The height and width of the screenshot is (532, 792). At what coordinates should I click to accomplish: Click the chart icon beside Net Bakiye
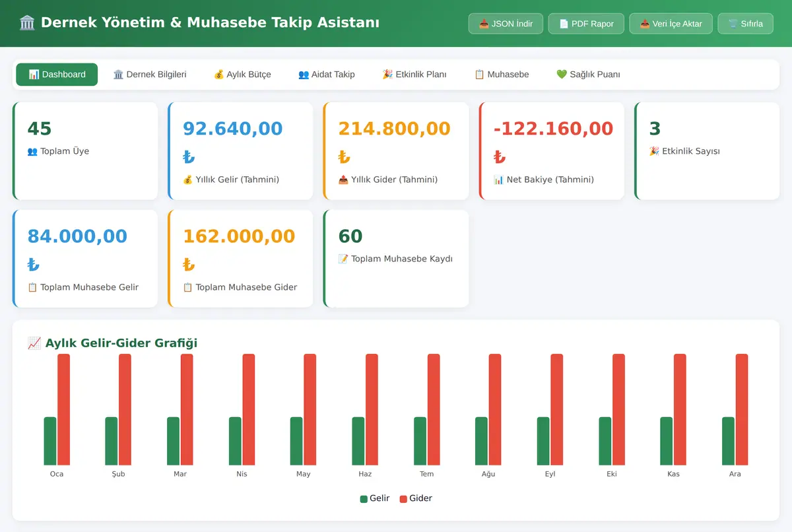point(499,180)
